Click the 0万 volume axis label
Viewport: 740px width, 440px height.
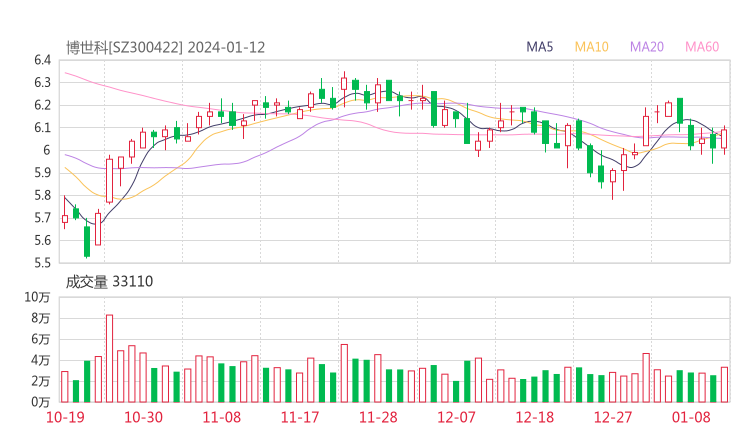[41, 402]
